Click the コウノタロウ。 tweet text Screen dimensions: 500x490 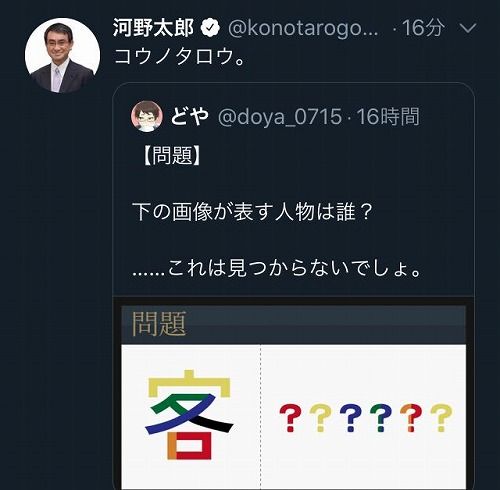180,57
